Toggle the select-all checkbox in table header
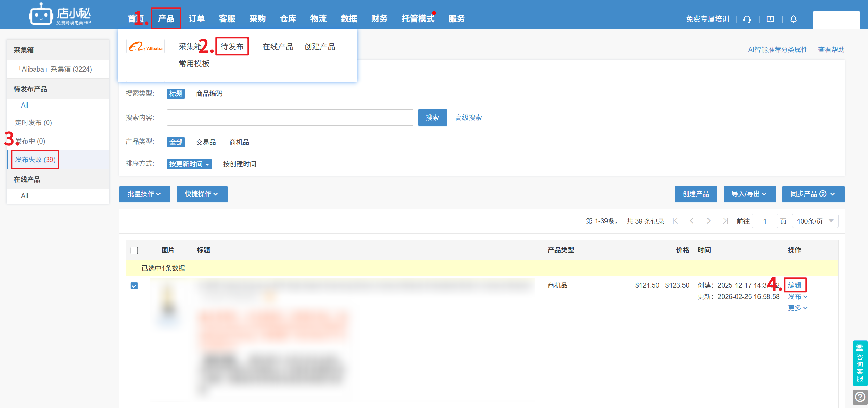The height and width of the screenshot is (408, 868). click(x=134, y=250)
